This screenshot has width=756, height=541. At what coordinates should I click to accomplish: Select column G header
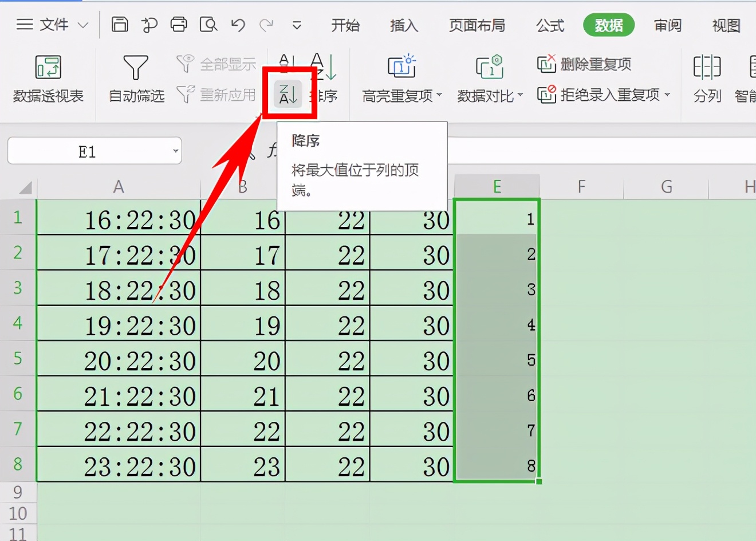coord(666,187)
